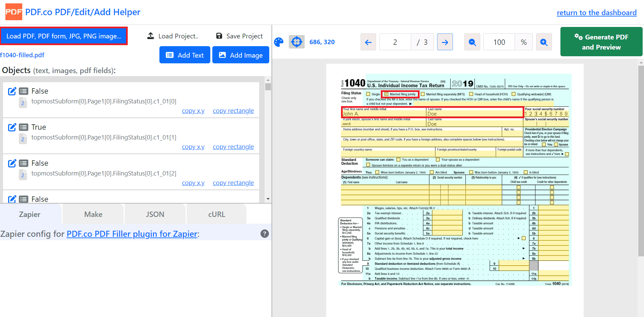Click Load PDF, PDF form button
This screenshot has height=317, width=644.
pos(64,36)
